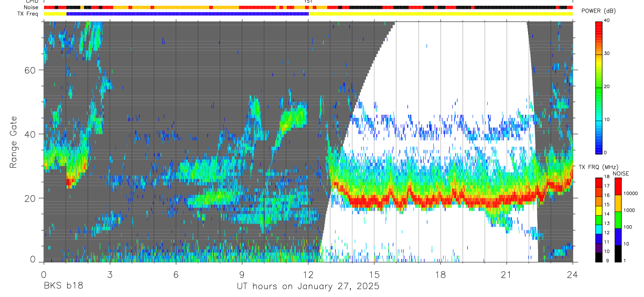The height and width of the screenshot is (297, 644).
Task: Click the 'TX Freq' row label at top left
Action: click(x=28, y=14)
